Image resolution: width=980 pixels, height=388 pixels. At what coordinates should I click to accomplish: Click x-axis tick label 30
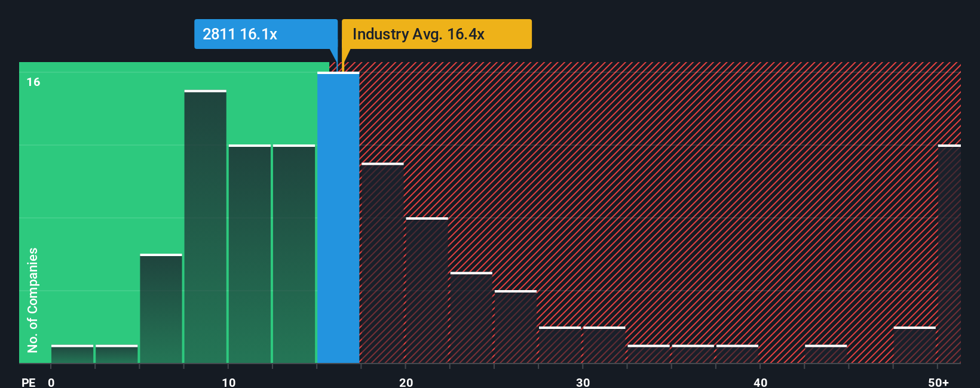click(583, 382)
